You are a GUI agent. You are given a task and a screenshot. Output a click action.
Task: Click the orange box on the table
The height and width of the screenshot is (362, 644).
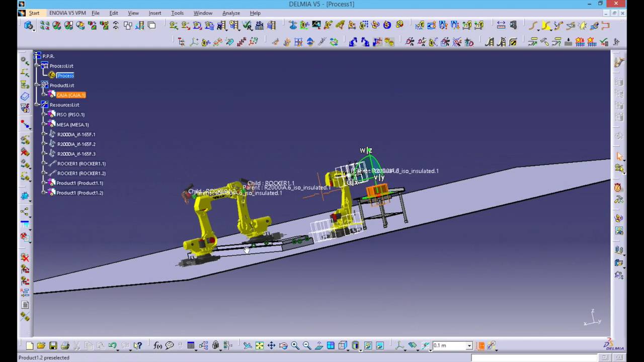(x=377, y=191)
